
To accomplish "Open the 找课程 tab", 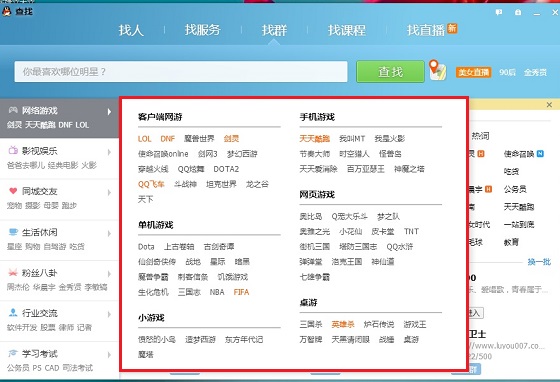I will pos(347,30).
